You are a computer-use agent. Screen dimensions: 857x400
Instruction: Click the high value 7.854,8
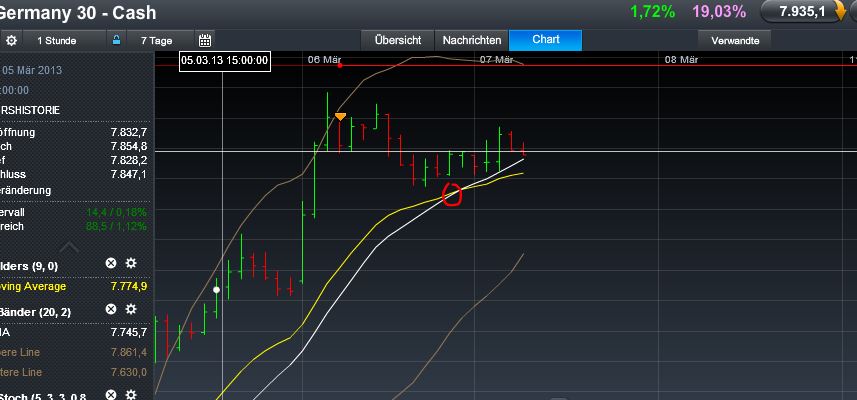click(128, 146)
